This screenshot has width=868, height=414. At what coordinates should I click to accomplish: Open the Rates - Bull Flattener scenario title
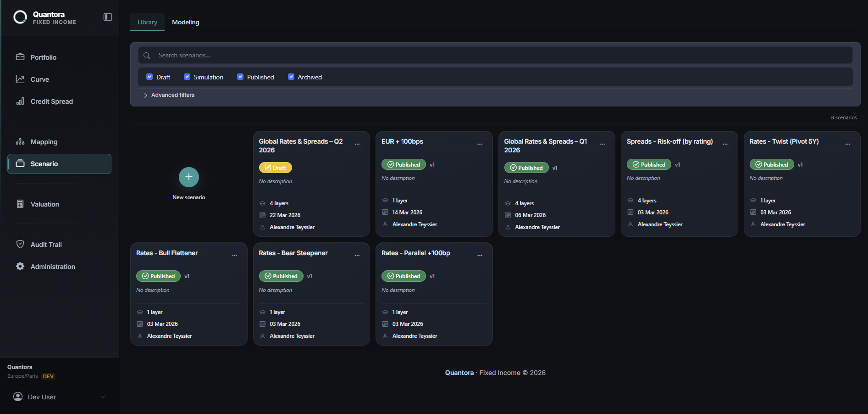point(167,253)
